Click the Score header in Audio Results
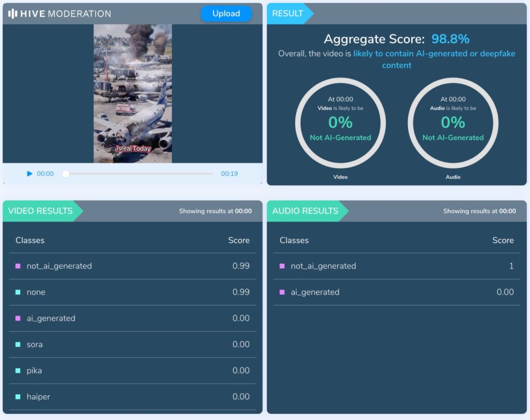The height and width of the screenshot is (420, 530). click(x=503, y=240)
